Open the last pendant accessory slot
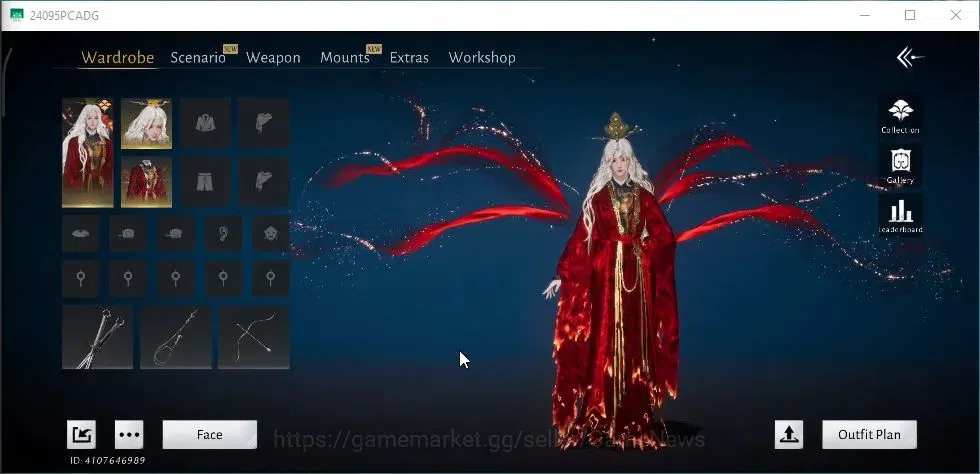980x474 pixels. [271, 278]
